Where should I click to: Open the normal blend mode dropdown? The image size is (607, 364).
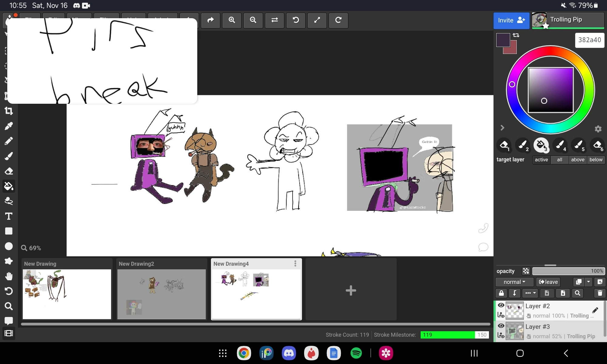coord(514,282)
